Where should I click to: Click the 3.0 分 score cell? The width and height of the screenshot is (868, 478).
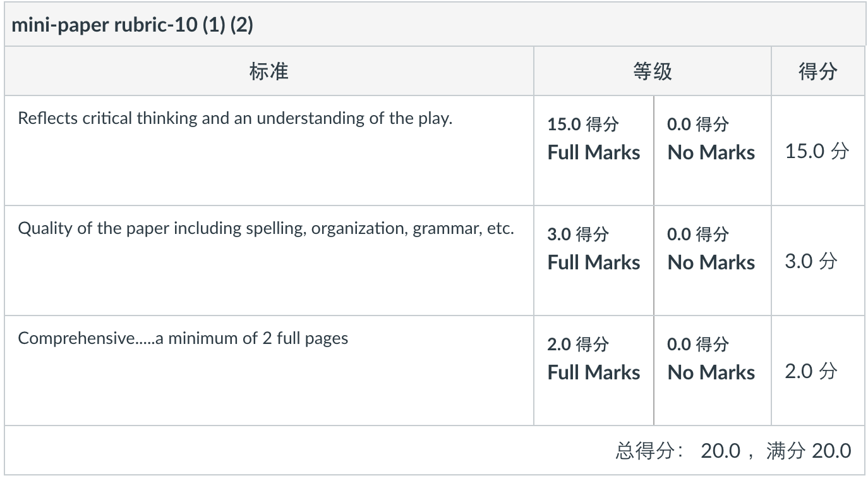point(811,261)
